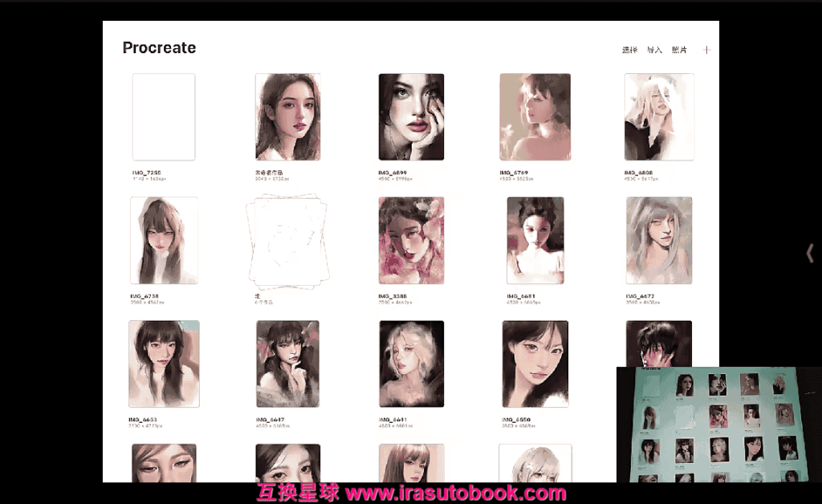The height and width of the screenshot is (504, 822).
Task: Open the blank white canvas thumbnail
Action: [164, 117]
